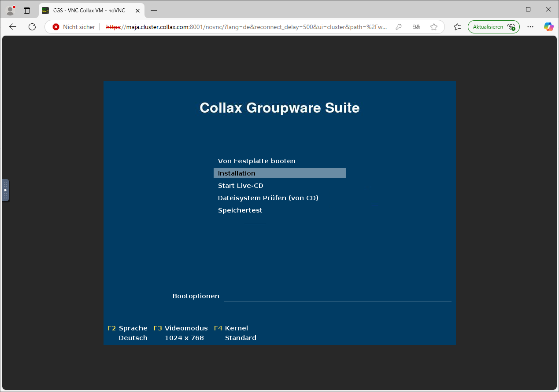Click the F3 Videomodus option
The image size is (559, 392).
[x=181, y=328]
